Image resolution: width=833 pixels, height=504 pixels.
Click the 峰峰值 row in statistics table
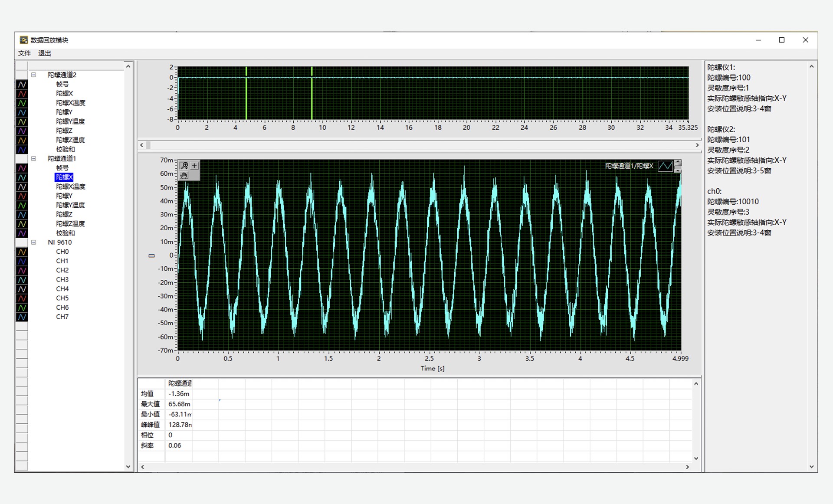click(x=150, y=425)
